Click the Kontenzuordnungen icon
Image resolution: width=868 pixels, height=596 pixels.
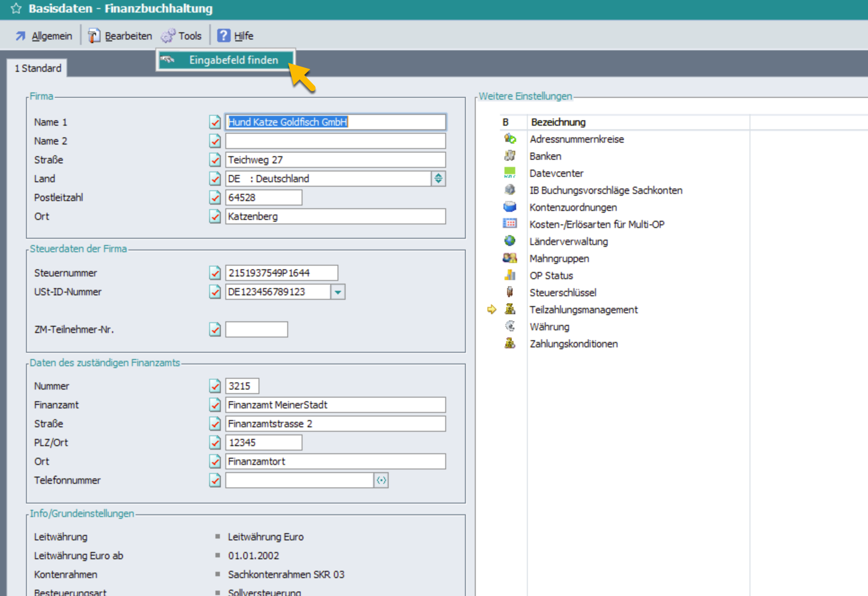point(509,207)
